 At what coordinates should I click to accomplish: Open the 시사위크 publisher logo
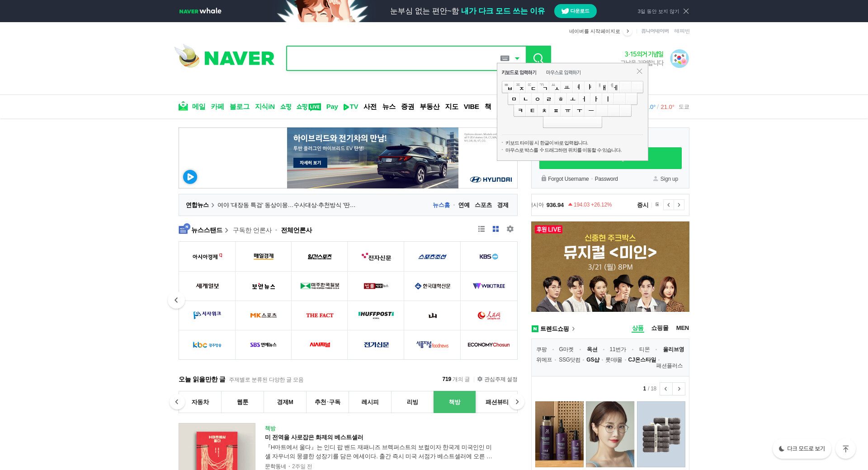pyautogui.click(x=207, y=315)
